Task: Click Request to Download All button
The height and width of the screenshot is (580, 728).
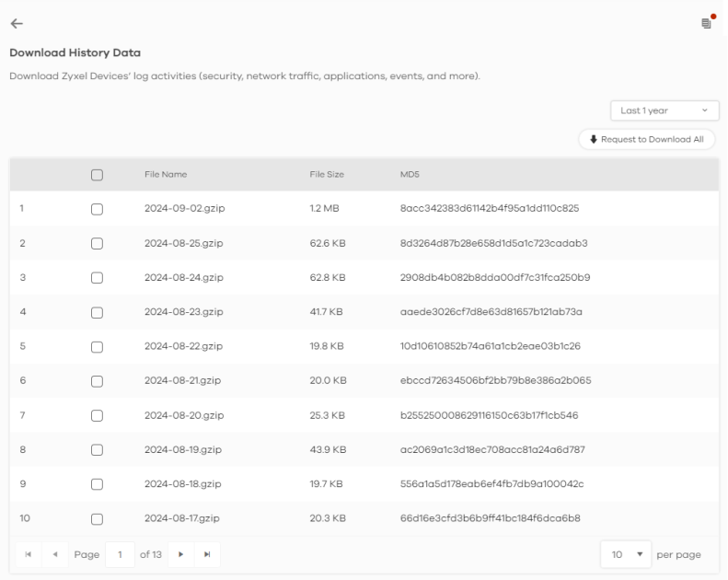Action: click(x=646, y=139)
